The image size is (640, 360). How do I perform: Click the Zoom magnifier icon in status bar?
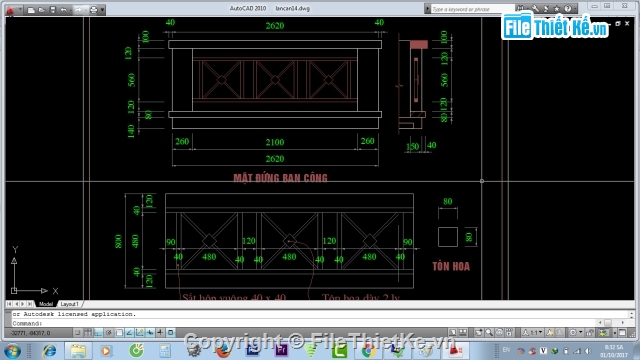coord(489,333)
